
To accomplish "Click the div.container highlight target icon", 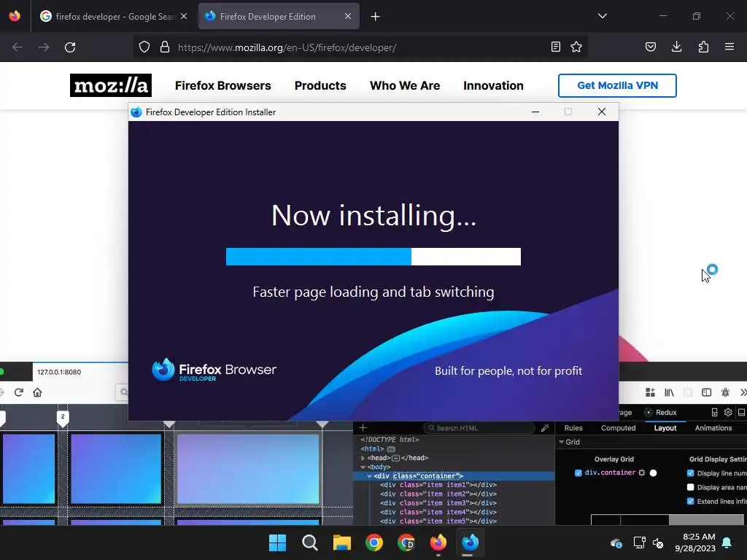I will (642, 472).
